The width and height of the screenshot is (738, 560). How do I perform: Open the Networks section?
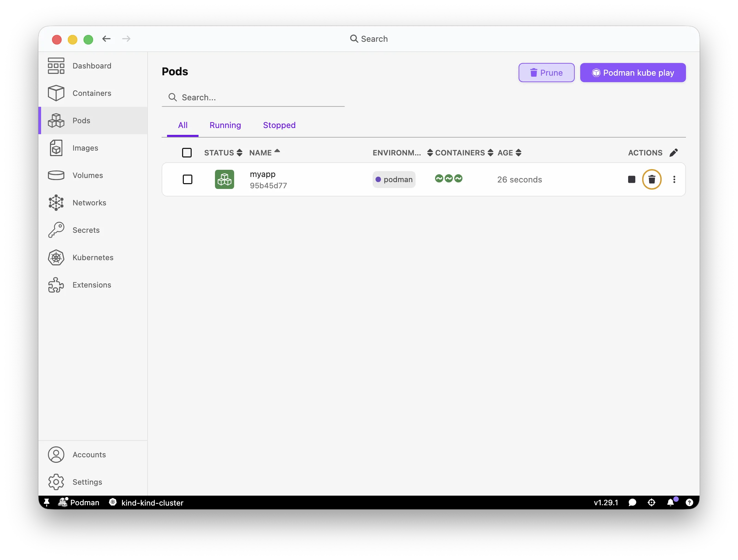pos(92,203)
